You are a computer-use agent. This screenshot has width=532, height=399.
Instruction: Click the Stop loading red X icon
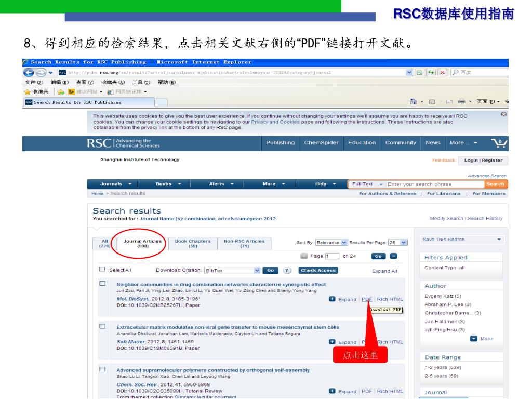[x=442, y=72]
